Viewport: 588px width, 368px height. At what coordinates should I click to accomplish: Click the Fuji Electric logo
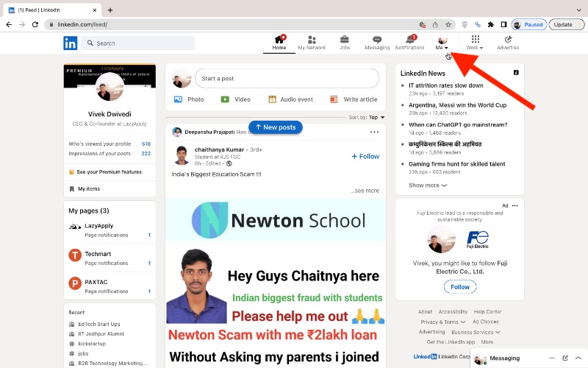click(x=477, y=240)
